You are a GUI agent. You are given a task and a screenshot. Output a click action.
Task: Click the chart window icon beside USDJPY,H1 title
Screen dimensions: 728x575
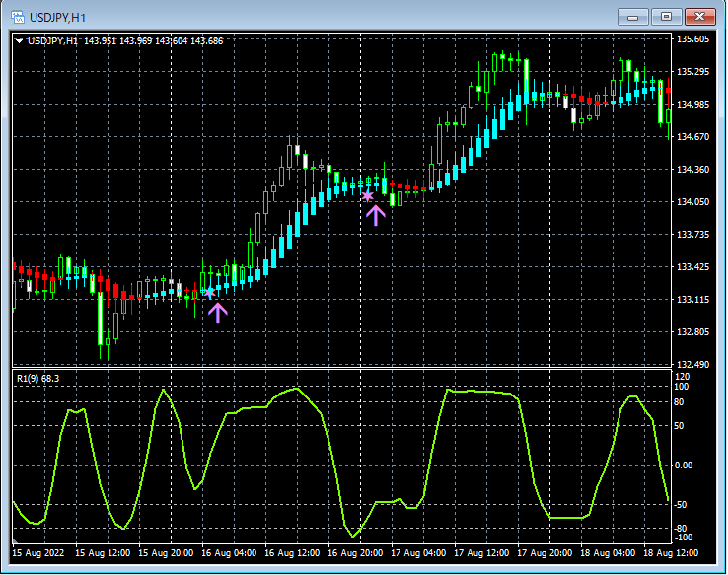pos(18,18)
